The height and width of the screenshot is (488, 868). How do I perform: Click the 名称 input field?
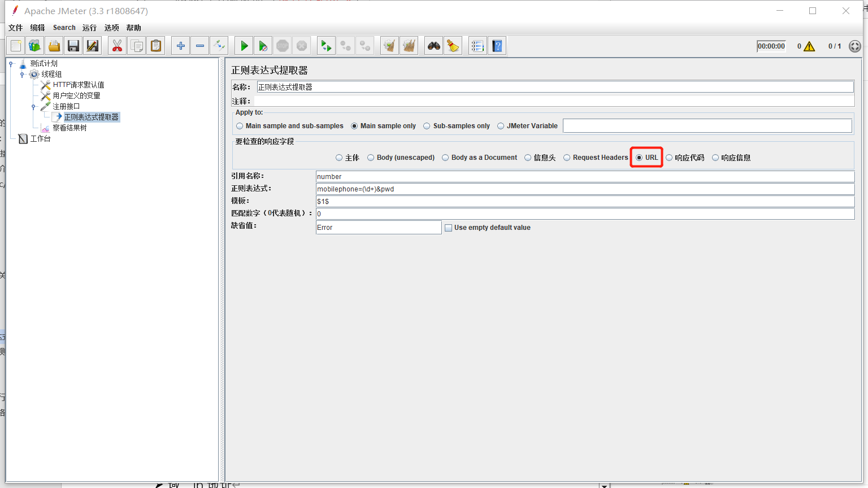click(555, 87)
